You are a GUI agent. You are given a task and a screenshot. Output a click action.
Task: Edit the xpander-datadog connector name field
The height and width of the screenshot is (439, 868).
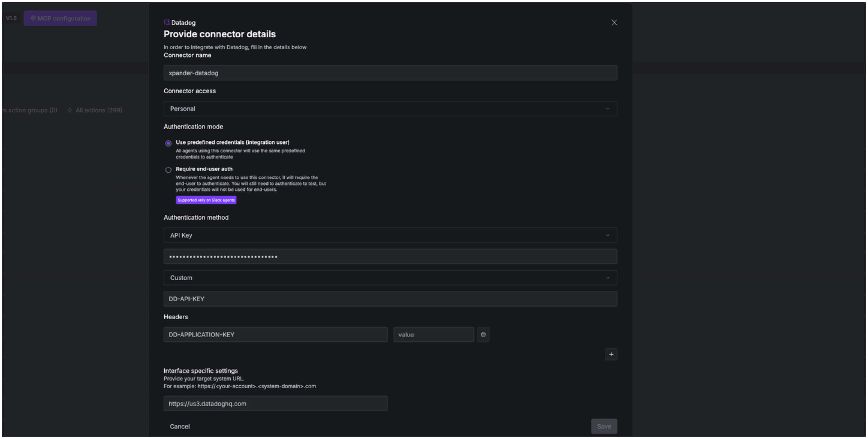coord(390,73)
